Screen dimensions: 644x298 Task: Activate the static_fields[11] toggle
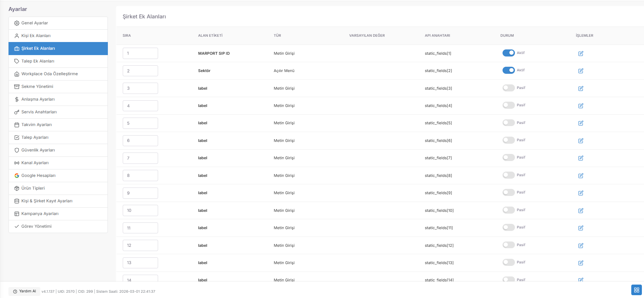[509, 227]
